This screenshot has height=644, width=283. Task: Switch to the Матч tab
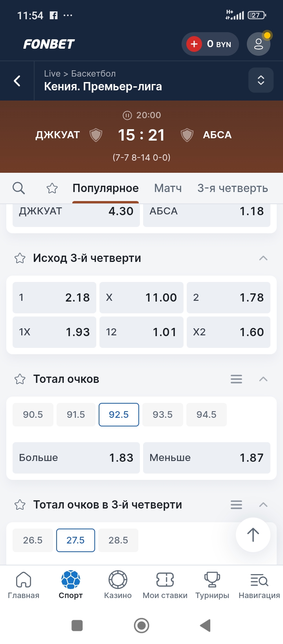(x=168, y=188)
